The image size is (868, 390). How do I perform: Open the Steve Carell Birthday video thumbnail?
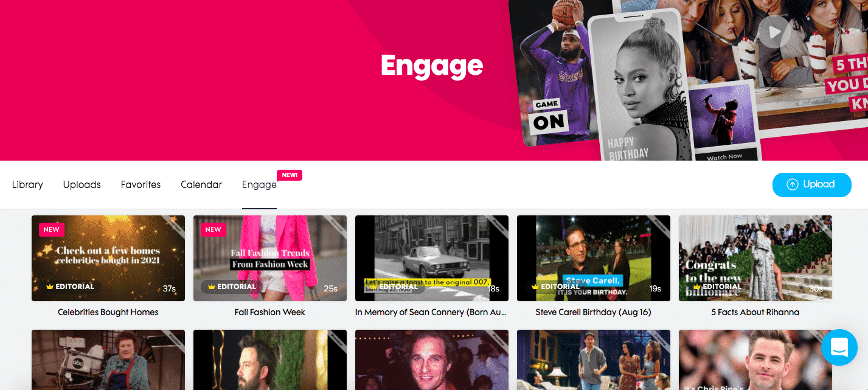pyautogui.click(x=594, y=258)
